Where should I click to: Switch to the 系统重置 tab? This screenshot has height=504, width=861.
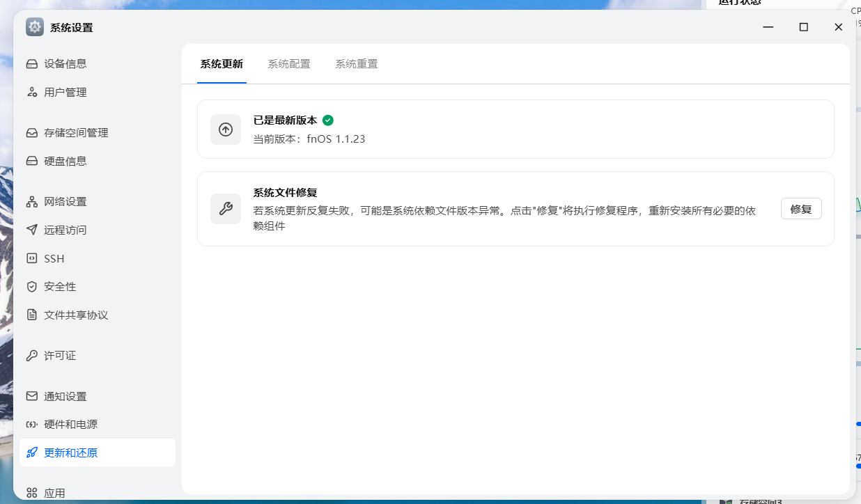(357, 64)
